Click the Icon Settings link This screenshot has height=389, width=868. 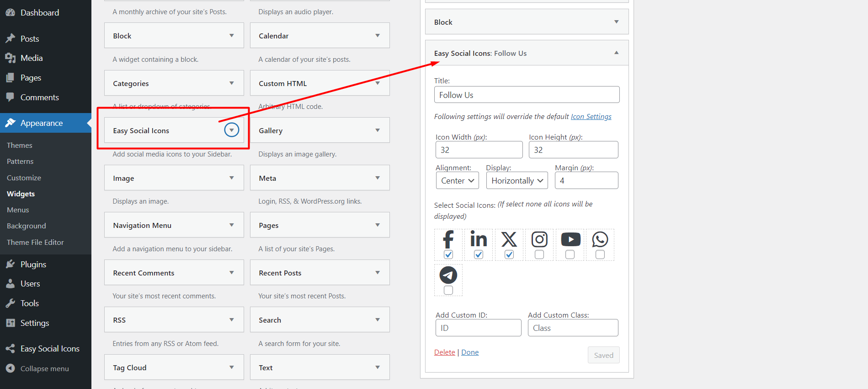[591, 117]
